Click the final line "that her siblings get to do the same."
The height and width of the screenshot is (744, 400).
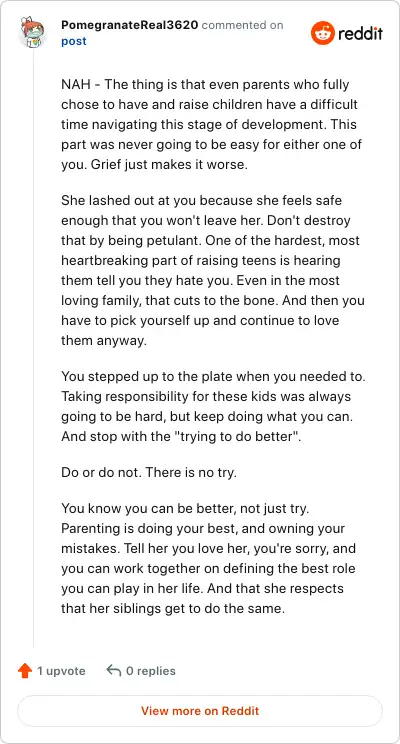point(173,608)
